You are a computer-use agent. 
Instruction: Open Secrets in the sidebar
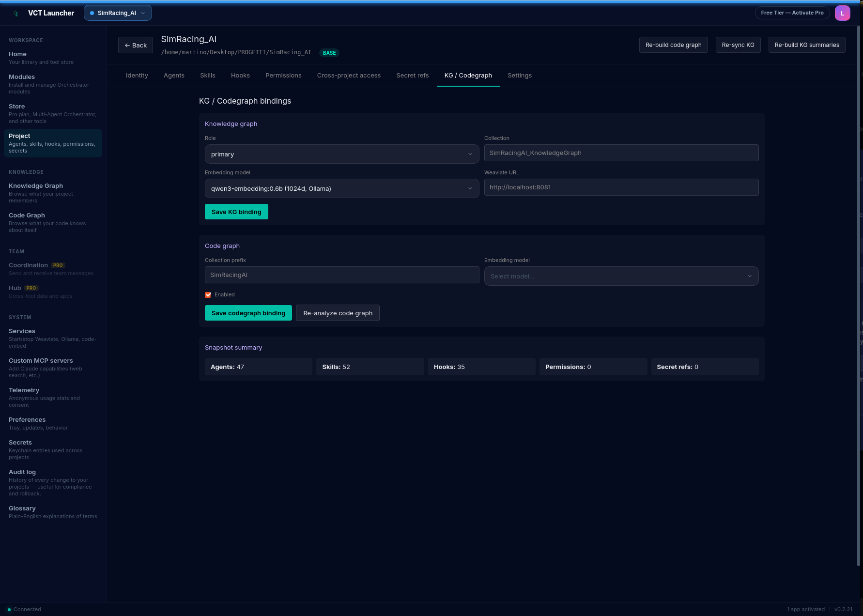click(53, 449)
